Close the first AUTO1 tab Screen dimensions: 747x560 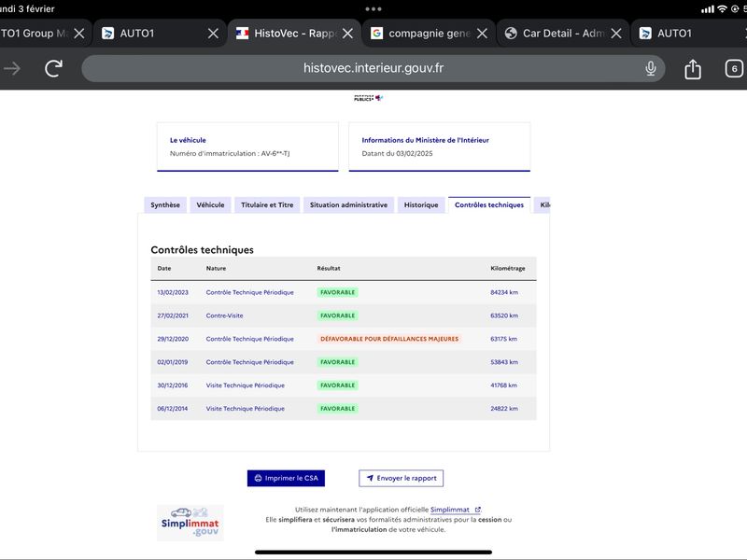(x=214, y=34)
